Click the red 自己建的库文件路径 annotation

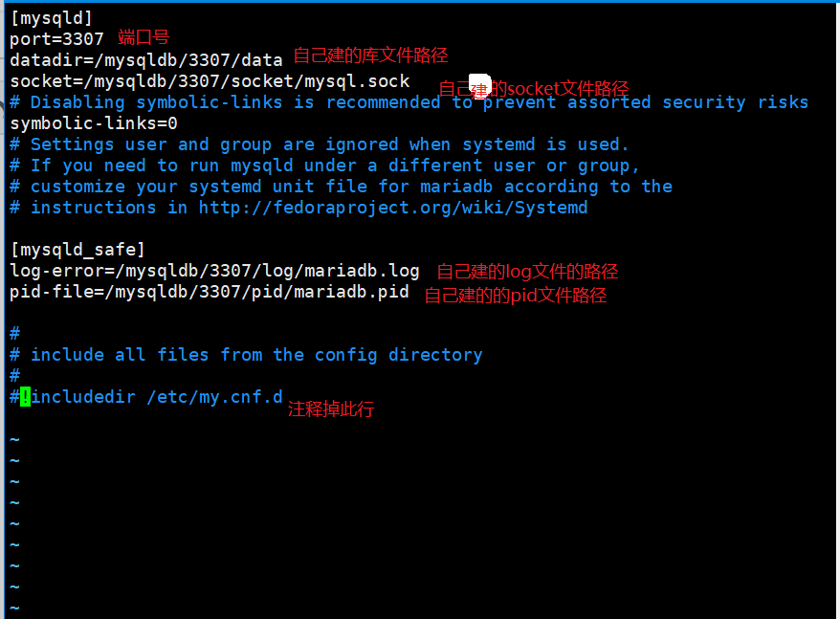click(370, 55)
